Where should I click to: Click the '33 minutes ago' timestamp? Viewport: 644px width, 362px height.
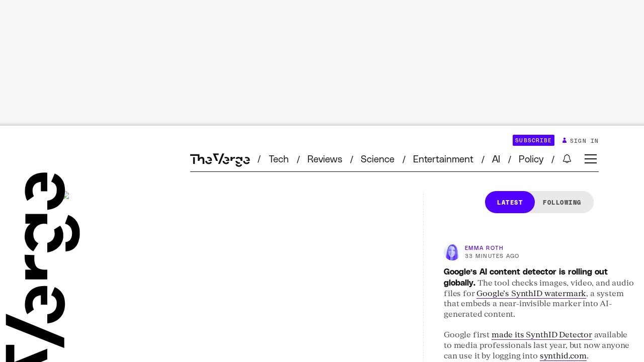pyautogui.click(x=492, y=256)
